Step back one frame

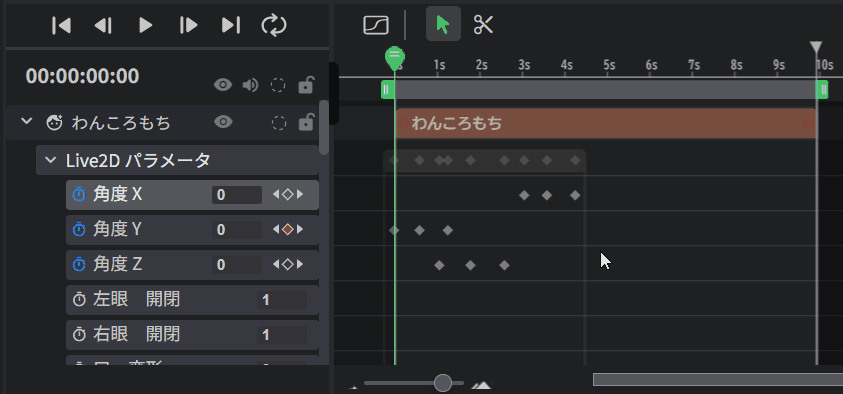[x=103, y=25]
